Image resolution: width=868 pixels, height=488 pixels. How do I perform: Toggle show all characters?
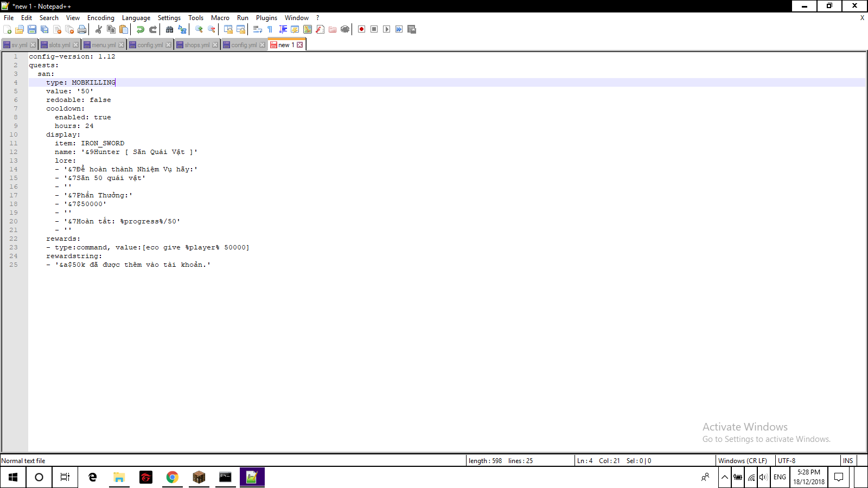[x=269, y=30]
